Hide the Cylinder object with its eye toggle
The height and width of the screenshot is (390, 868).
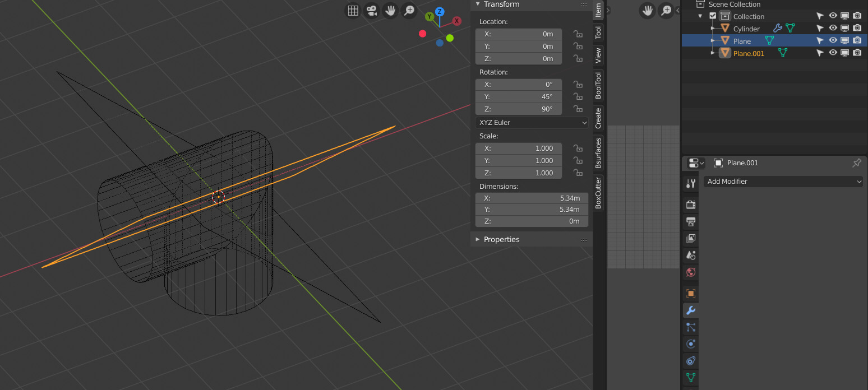point(833,28)
